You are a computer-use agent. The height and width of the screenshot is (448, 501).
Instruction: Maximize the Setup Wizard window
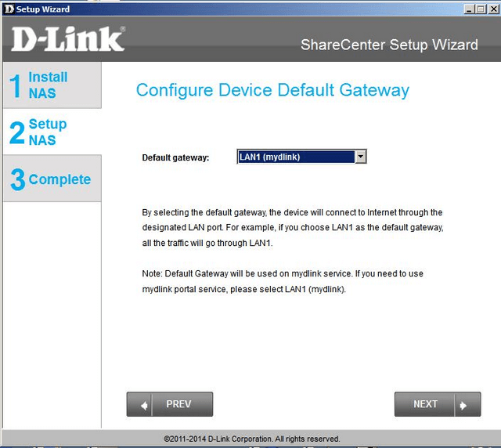coord(480,9)
